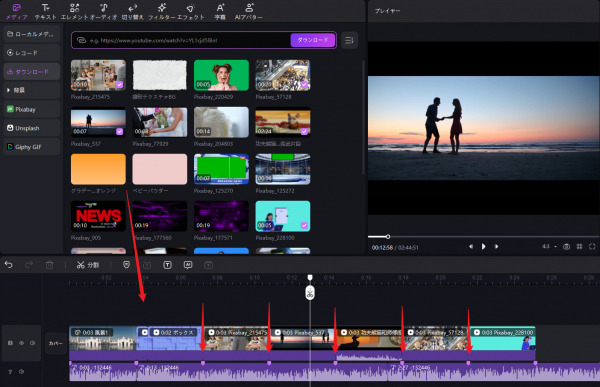Screen dimensions: 600x387
Task: Click the grid layout icon in player
Action: pyautogui.click(x=580, y=247)
